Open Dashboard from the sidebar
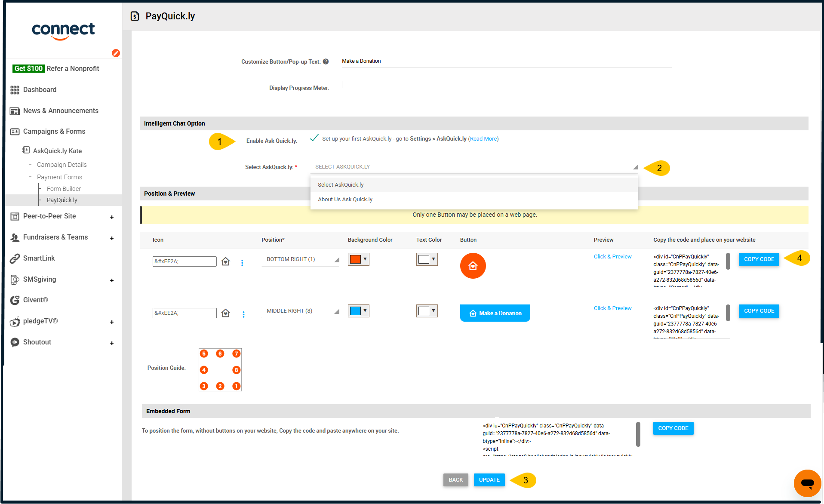 coord(40,89)
